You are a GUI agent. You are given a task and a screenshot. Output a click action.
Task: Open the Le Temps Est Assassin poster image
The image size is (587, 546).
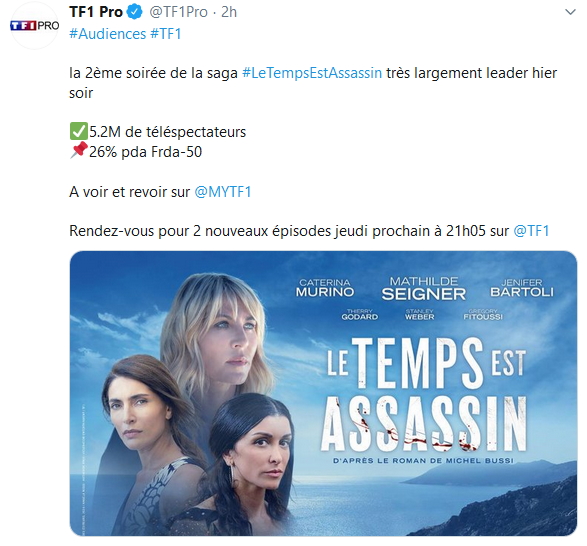pyautogui.click(x=323, y=393)
